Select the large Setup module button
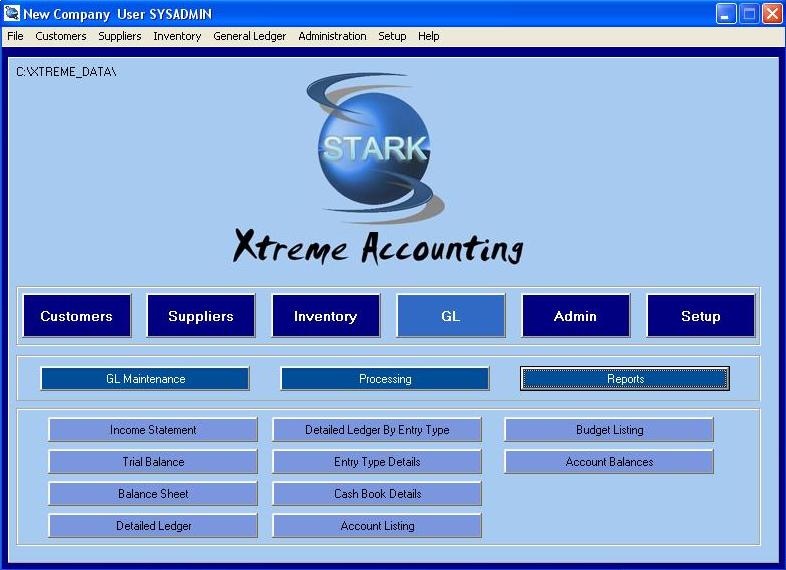This screenshot has width=786, height=570. [701, 316]
